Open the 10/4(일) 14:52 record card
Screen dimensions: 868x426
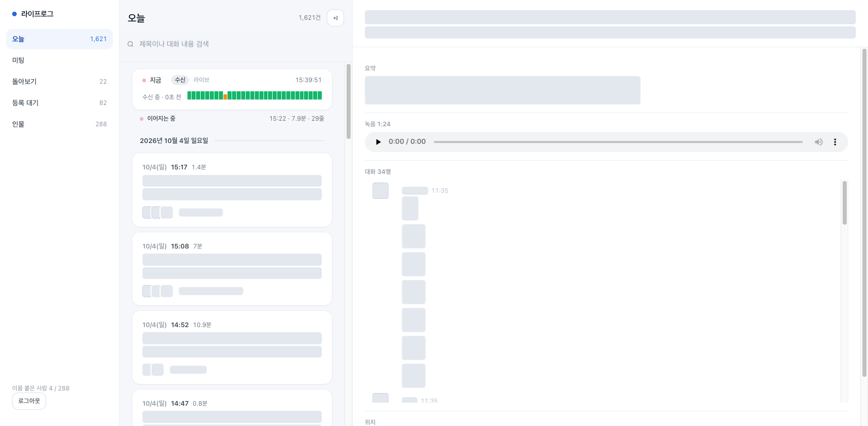232,347
